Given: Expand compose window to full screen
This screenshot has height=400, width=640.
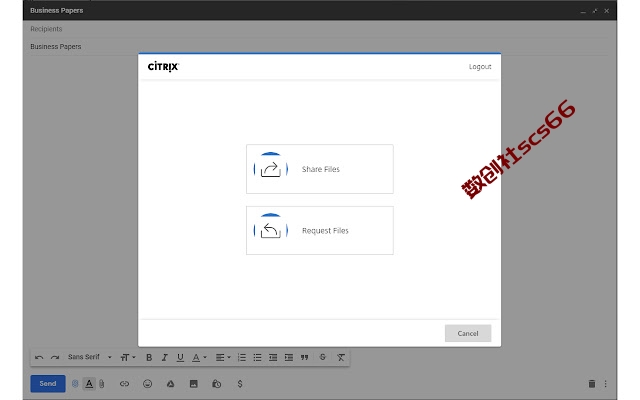Looking at the screenshot, I should click(595, 11).
